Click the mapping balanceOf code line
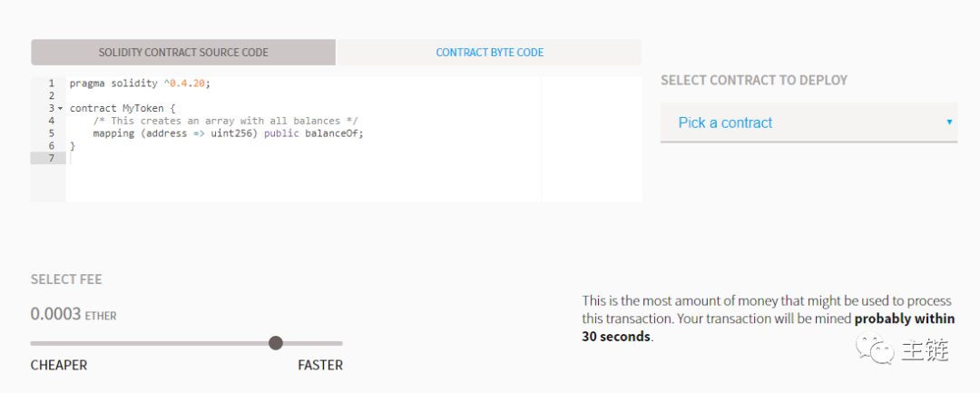 [x=228, y=133]
